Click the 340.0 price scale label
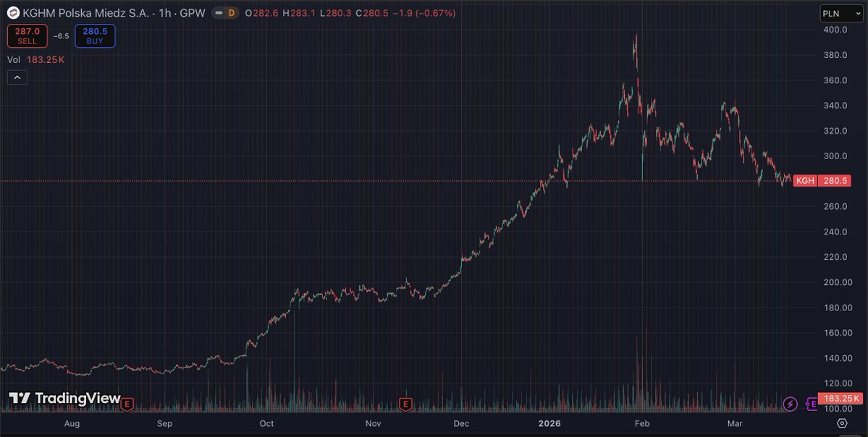The width and height of the screenshot is (868, 437). point(836,105)
